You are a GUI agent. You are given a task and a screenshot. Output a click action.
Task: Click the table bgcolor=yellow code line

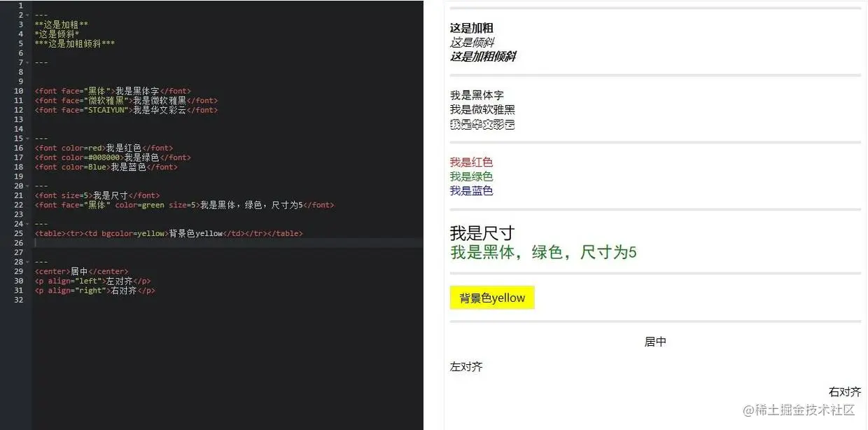[169, 233]
